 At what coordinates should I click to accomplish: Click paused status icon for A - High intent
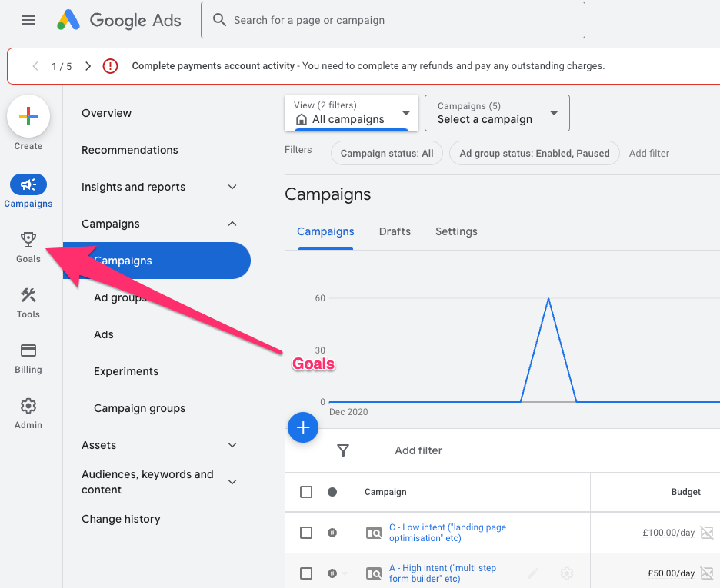[x=332, y=573]
